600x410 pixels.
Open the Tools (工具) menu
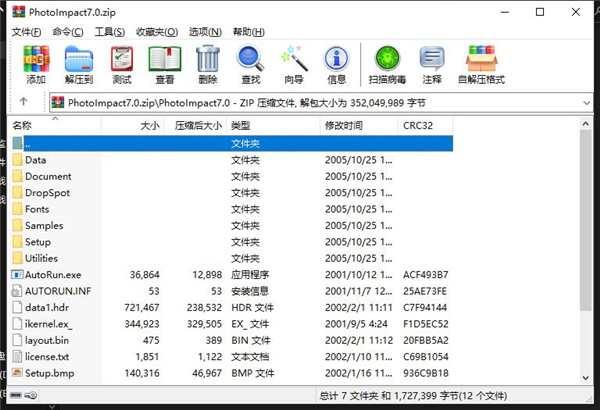110,32
